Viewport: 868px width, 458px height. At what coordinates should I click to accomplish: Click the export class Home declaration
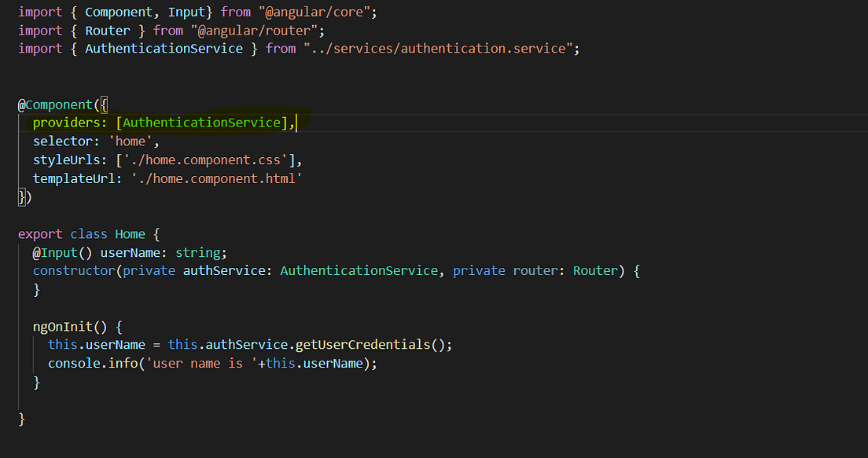point(82,233)
